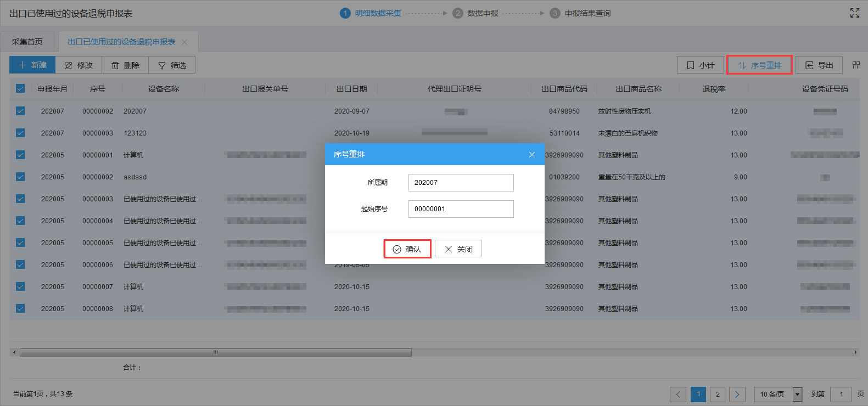
Task: Uncheck row 202005 00000008 checkbox
Action: [20, 308]
